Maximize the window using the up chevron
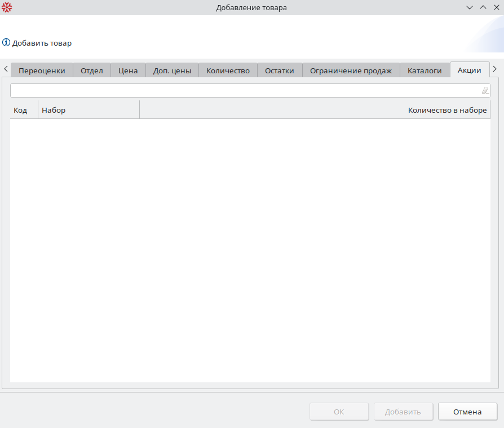Screen dimensions: 504x428 (483, 7)
